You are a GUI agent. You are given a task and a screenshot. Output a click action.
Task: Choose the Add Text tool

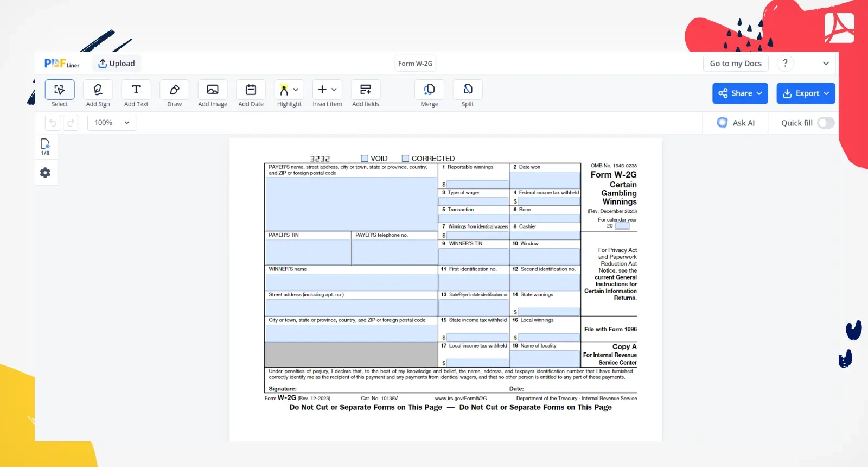pos(136,90)
